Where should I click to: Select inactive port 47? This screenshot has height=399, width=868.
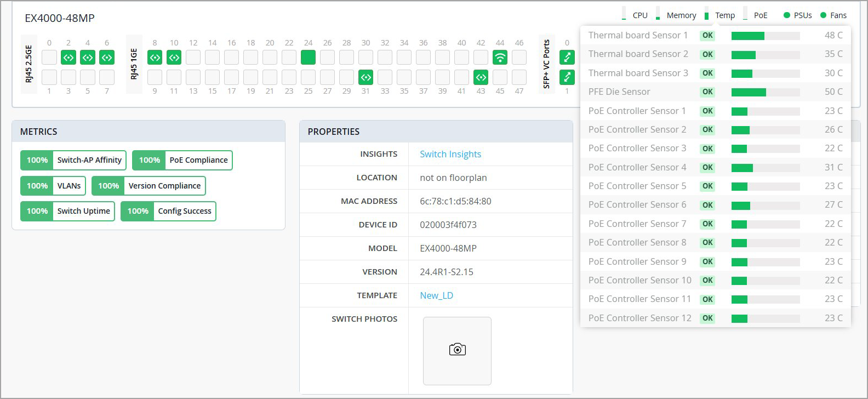[519, 77]
